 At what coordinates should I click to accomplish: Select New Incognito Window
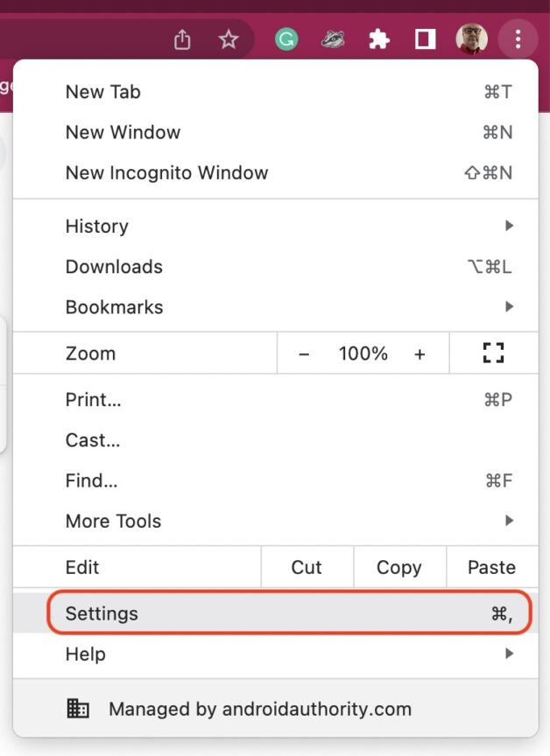(166, 172)
